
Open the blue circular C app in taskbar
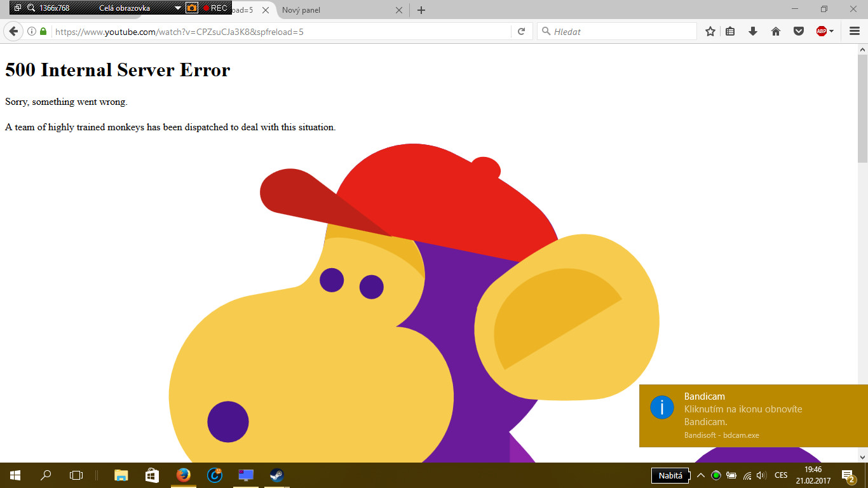(x=214, y=475)
